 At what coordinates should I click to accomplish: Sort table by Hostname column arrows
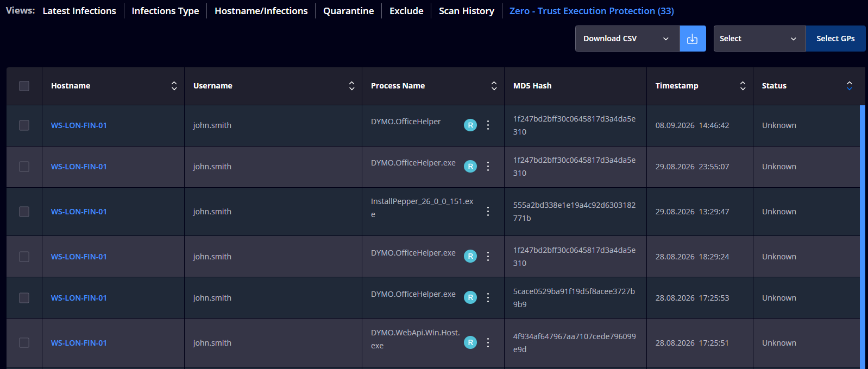pos(174,86)
